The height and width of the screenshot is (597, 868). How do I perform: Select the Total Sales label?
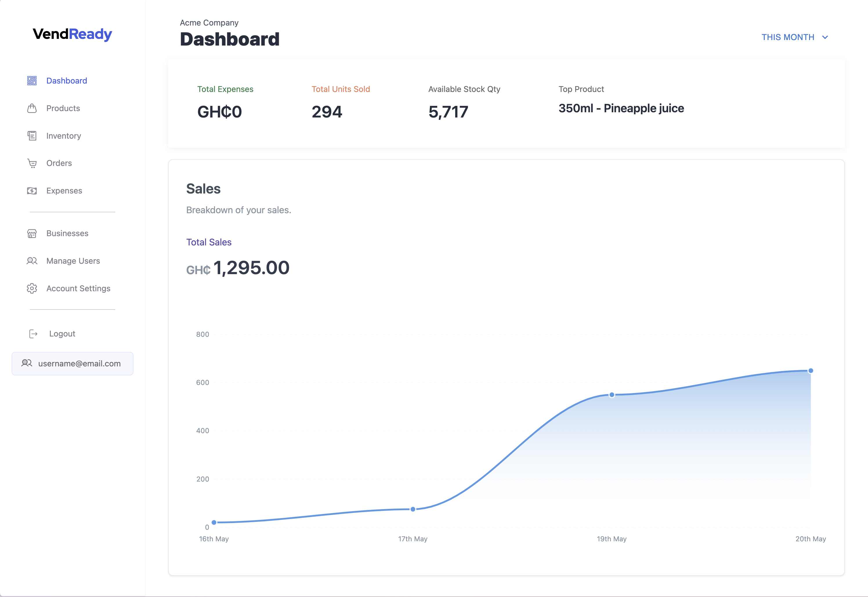tap(209, 242)
